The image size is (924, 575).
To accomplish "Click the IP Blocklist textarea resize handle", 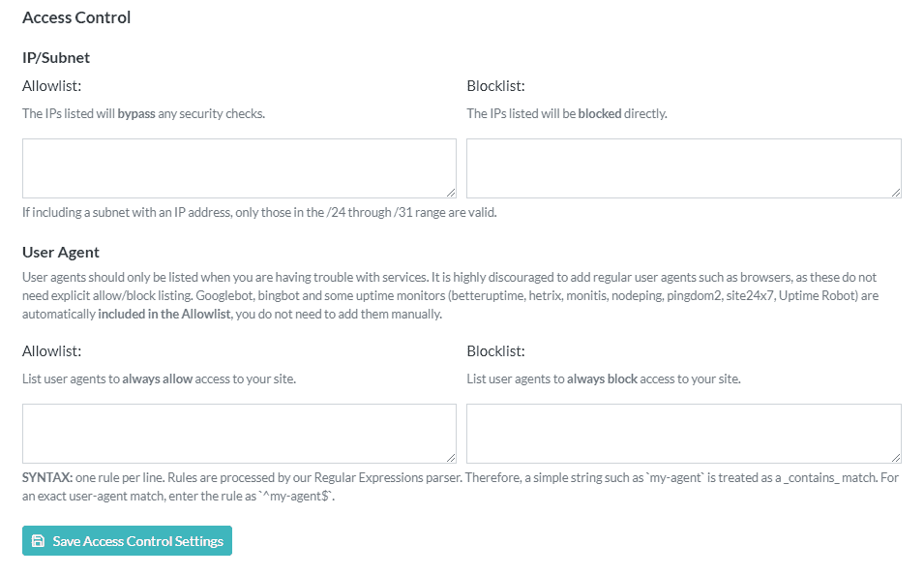I will click(x=896, y=193).
